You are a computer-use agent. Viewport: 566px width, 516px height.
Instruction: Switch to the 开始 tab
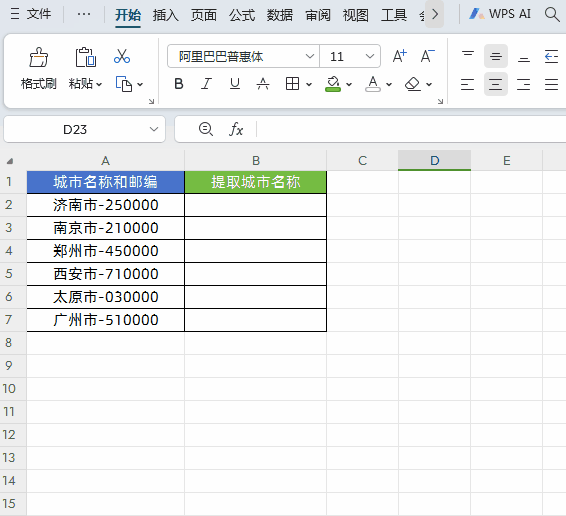128,15
